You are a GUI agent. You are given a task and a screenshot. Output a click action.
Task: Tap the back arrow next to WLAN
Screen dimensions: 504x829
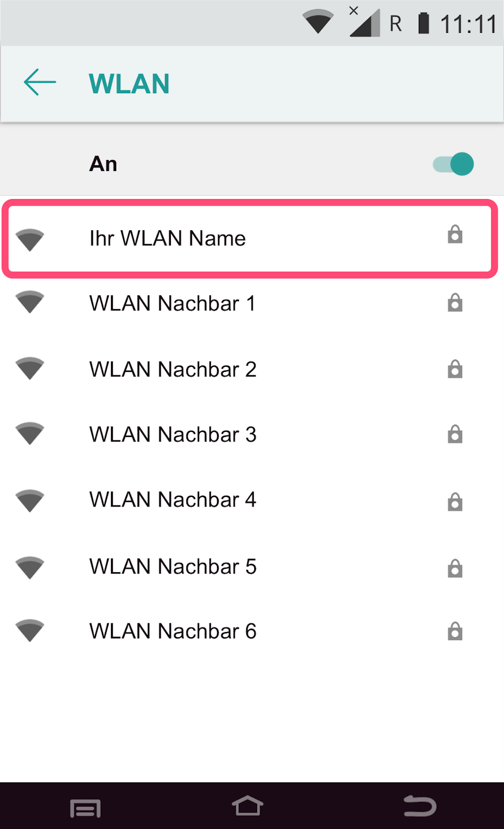[x=40, y=82]
